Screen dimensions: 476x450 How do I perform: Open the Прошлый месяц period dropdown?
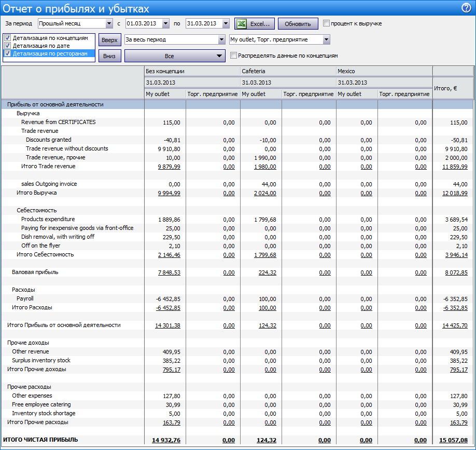pos(109,24)
